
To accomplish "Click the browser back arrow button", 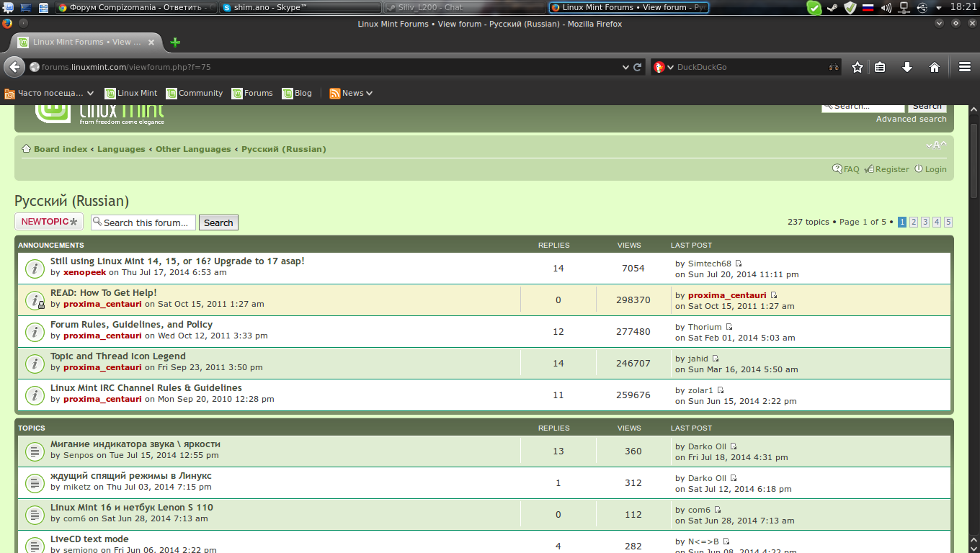I will pyautogui.click(x=14, y=67).
